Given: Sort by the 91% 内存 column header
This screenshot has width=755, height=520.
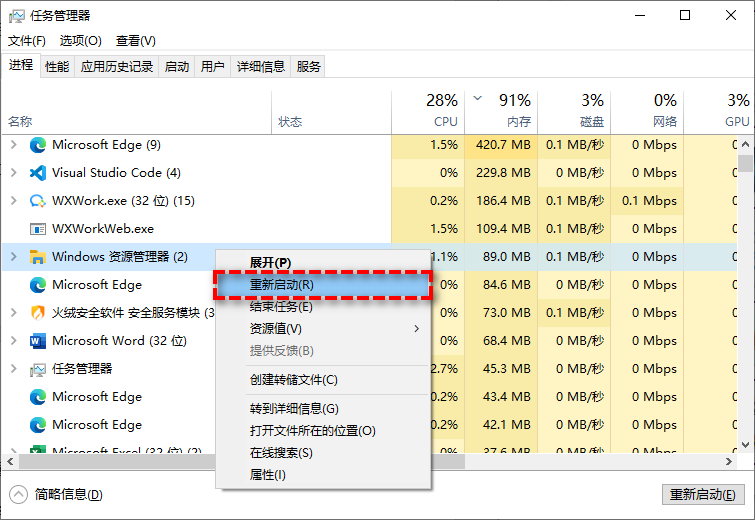Looking at the screenshot, I should click(x=501, y=112).
